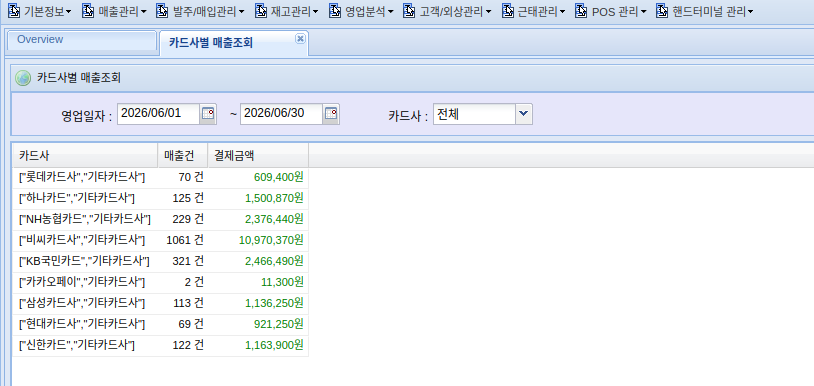814x386 pixels.
Task: Click the 122 건 count cell
Action: (x=183, y=346)
